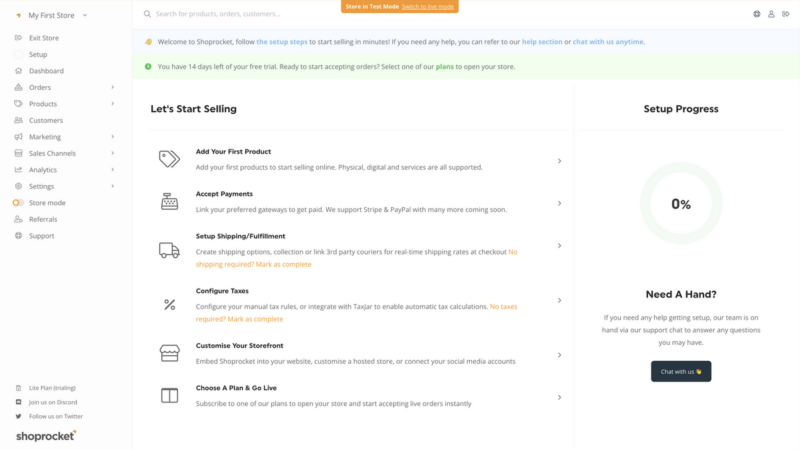Click Switch to live mode link
The image size is (800, 449).
[x=428, y=7]
